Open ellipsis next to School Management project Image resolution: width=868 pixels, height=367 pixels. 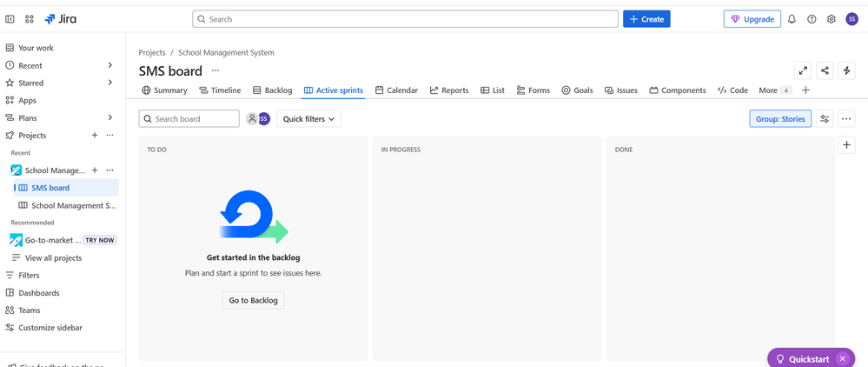[109, 170]
